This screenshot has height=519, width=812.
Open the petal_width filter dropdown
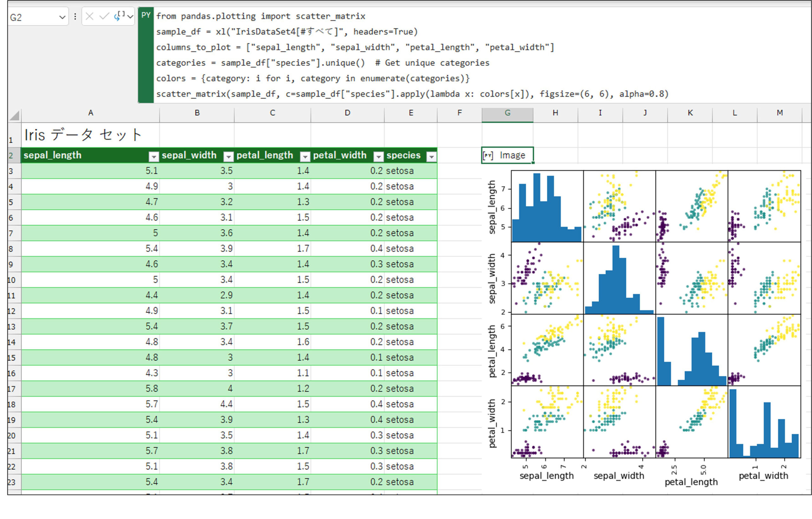pyautogui.click(x=378, y=156)
